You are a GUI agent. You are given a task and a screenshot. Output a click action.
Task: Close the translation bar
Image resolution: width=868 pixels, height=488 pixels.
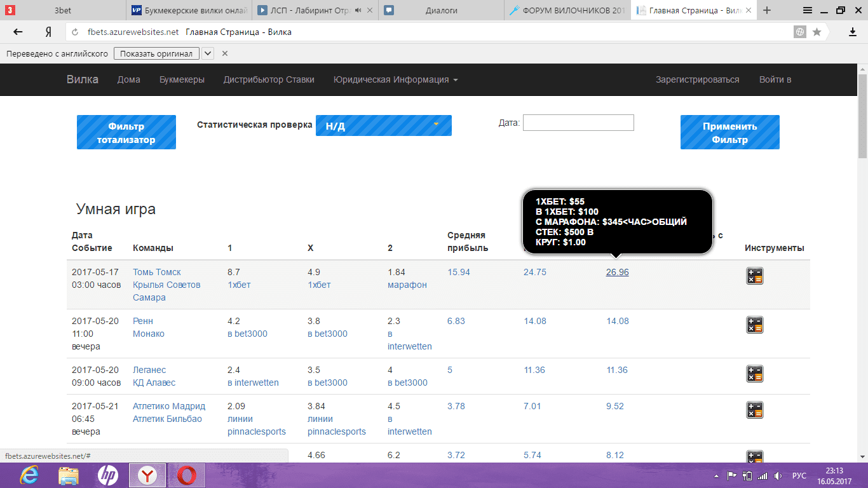click(224, 53)
